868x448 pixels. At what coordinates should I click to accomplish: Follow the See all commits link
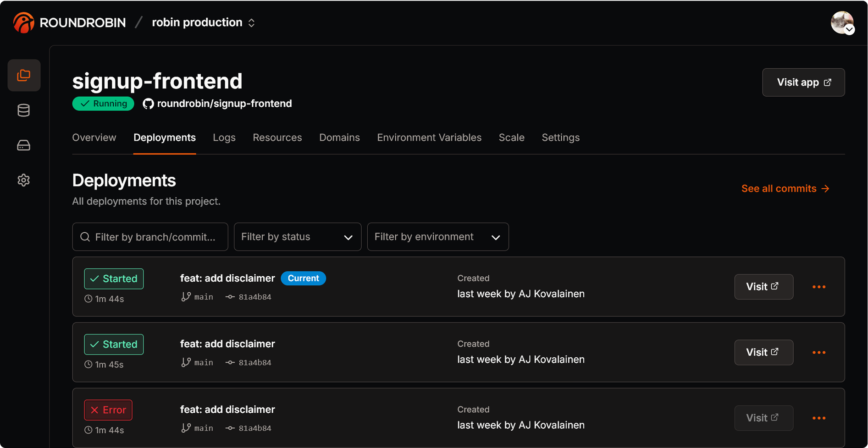785,188
